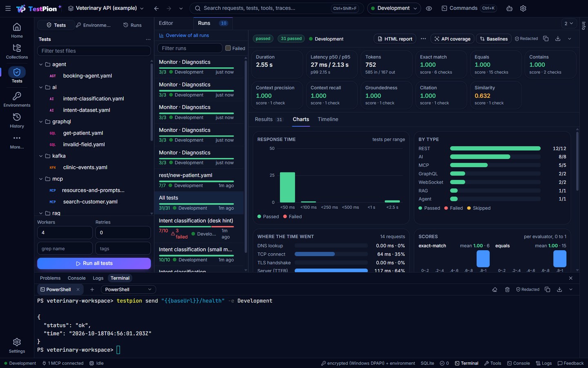Toggle Redacted in the run results header
The height and width of the screenshot is (368, 588).
pyautogui.click(x=526, y=39)
